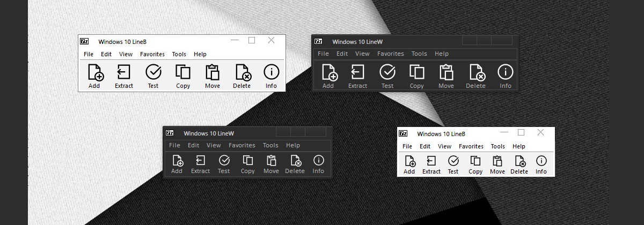Image resolution: width=644 pixels, height=225 pixels.
Task: Open View menu in large light LineB window
Action: pyautogui.click(x=126, y=54)
